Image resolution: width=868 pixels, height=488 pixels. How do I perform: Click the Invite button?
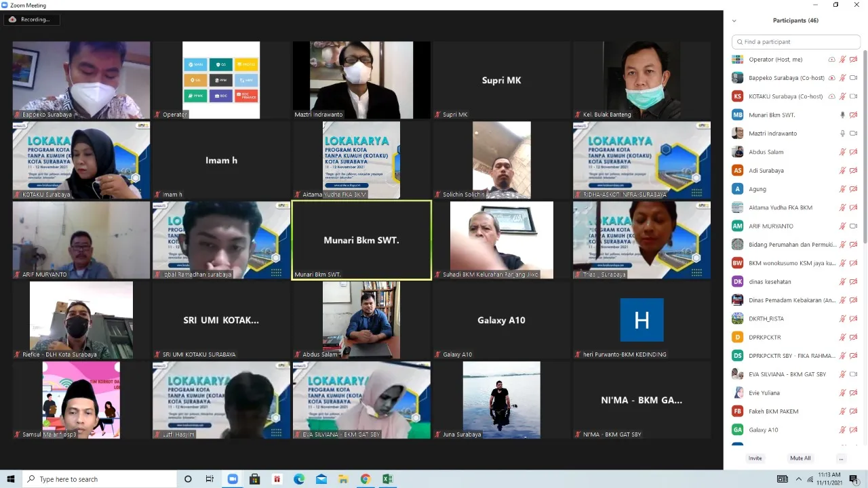tap(755, 458)
